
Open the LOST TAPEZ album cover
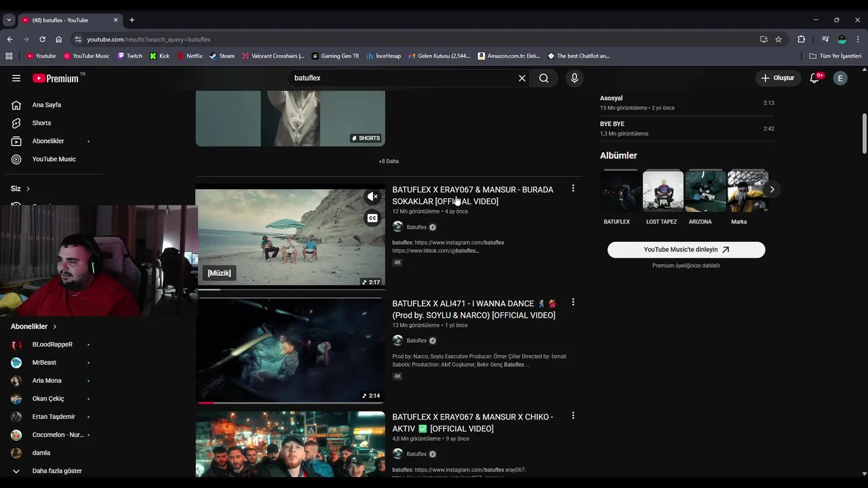(663, 190)
